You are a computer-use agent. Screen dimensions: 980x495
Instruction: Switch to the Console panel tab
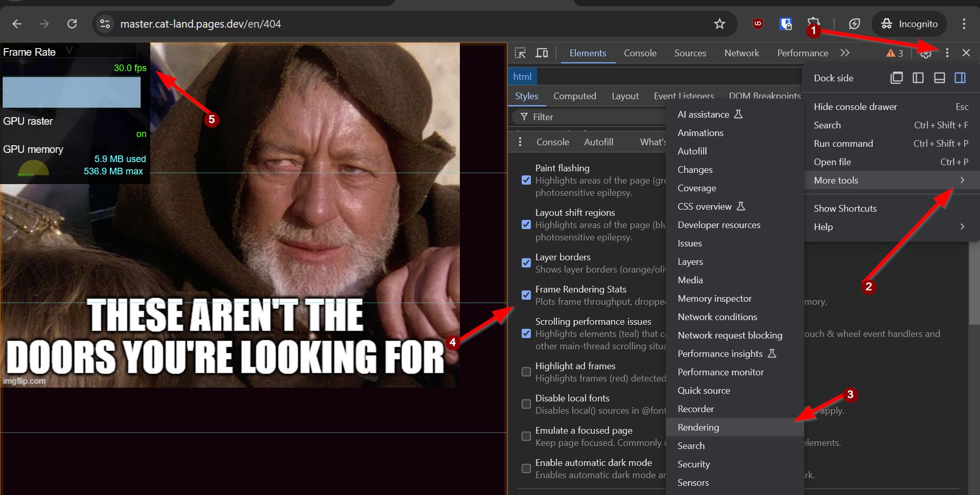pos(640,53)
